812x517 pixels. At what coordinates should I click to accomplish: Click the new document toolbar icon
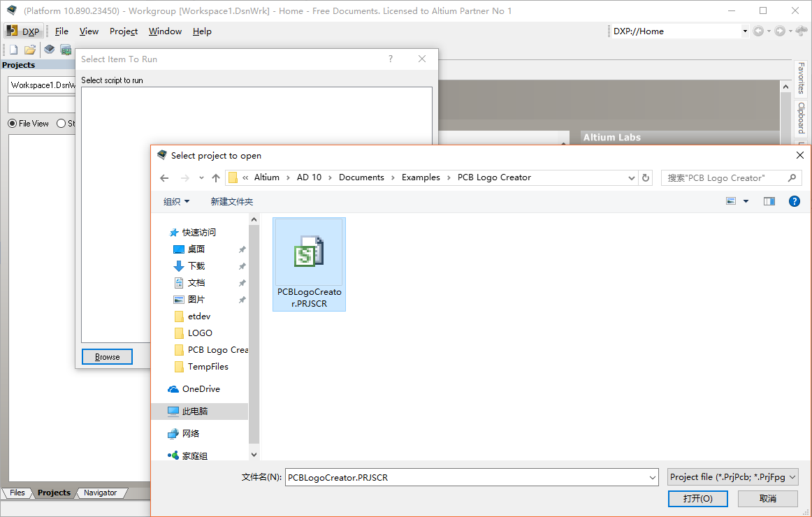click(13, 50)
